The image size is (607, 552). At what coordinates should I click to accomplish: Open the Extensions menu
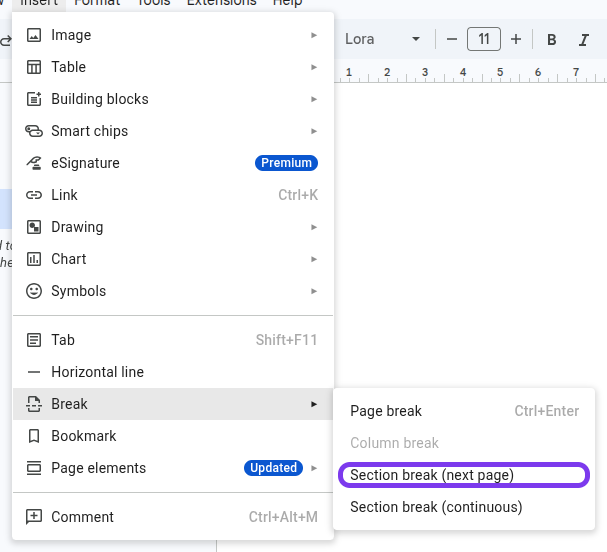tap(221, 3)
